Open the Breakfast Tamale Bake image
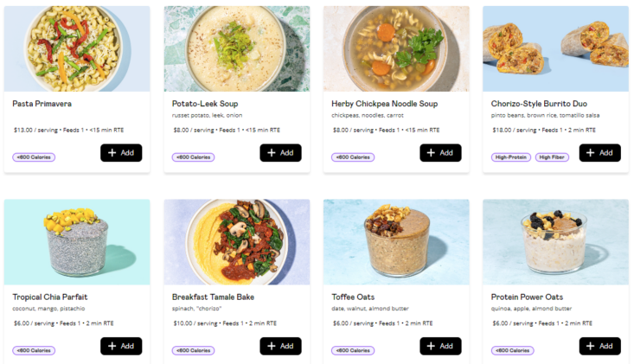Image resolution: width=634 pixels, height=364 pixels. click(236, 242)
